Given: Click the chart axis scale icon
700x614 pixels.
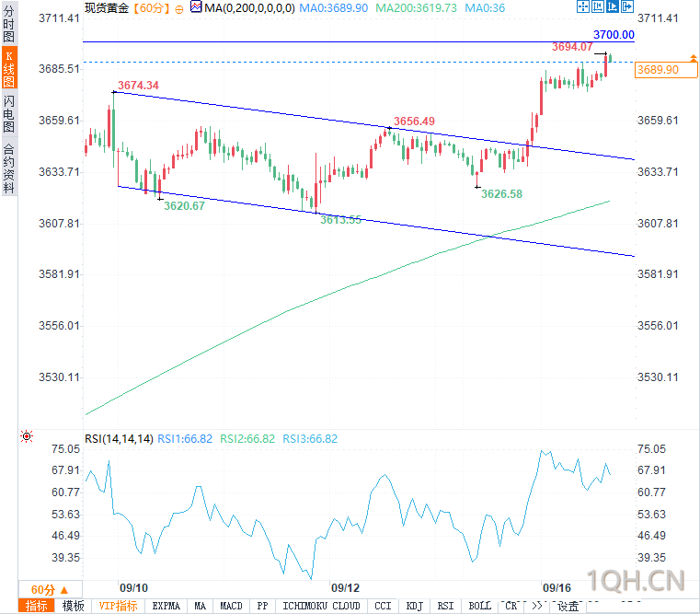Looking at the screenshot, I should 597,6.
